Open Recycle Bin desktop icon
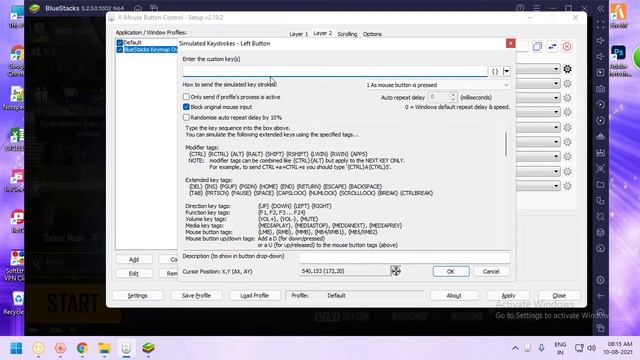The width and height of the screenshot is (640, 360). [15, 304]
